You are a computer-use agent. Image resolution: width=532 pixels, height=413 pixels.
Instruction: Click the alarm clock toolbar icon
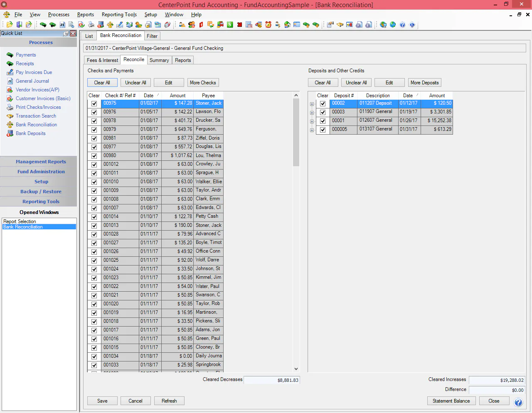[x=268, y=25]
